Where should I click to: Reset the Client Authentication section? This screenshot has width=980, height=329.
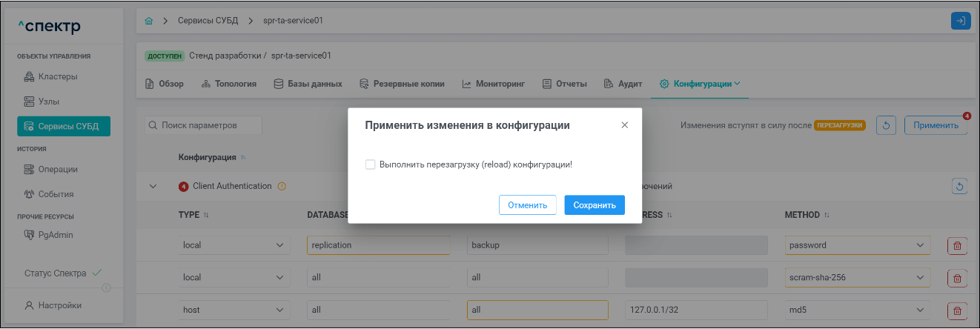[x=959, y=187]
